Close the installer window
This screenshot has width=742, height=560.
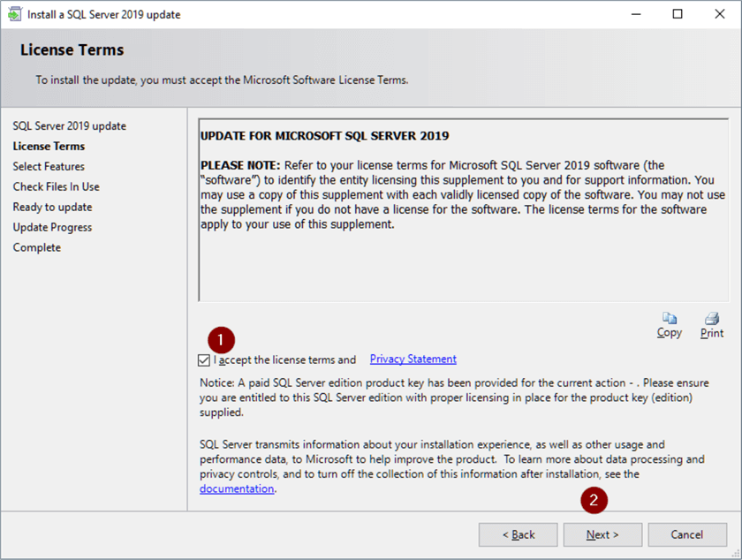click(717, 14)
